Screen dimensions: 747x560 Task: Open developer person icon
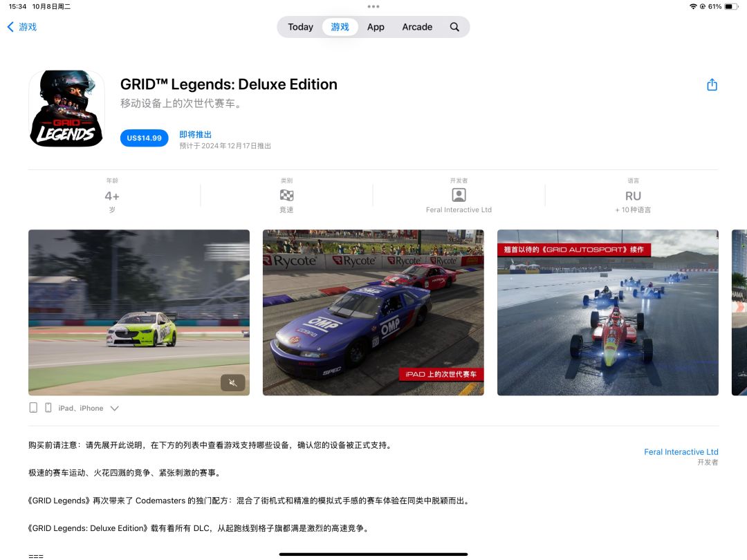click(459, 195)
